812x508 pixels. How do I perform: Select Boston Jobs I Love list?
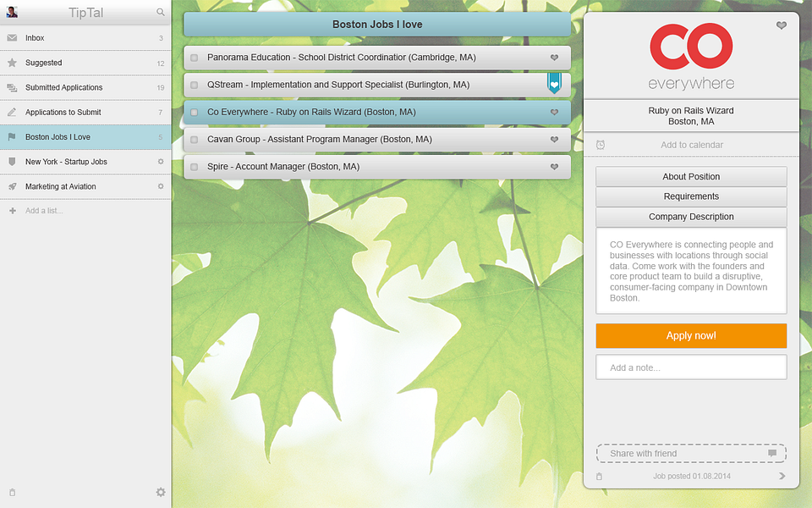pos(85,137)
